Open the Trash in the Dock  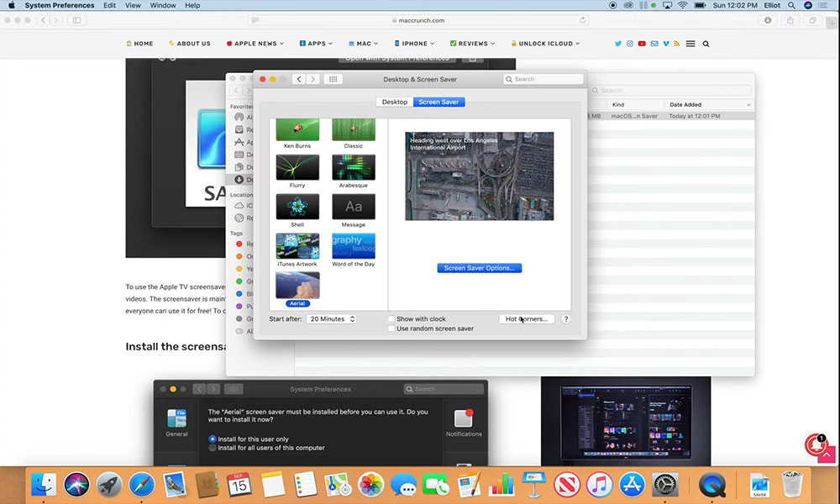click(792, 485)
